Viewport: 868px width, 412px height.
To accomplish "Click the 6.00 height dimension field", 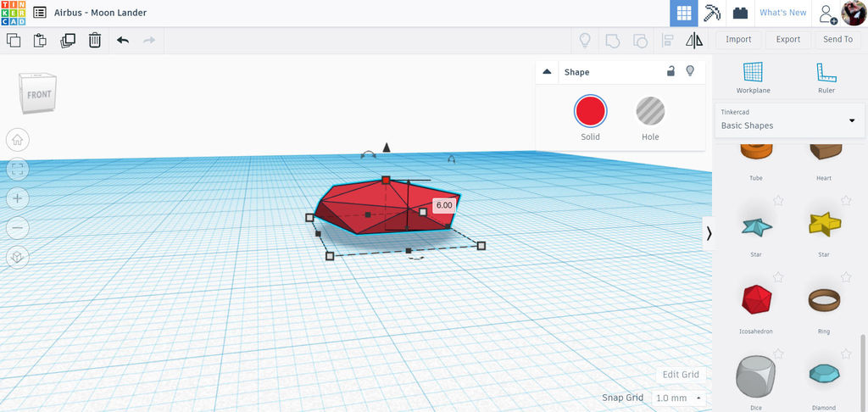I will [443, 205].
